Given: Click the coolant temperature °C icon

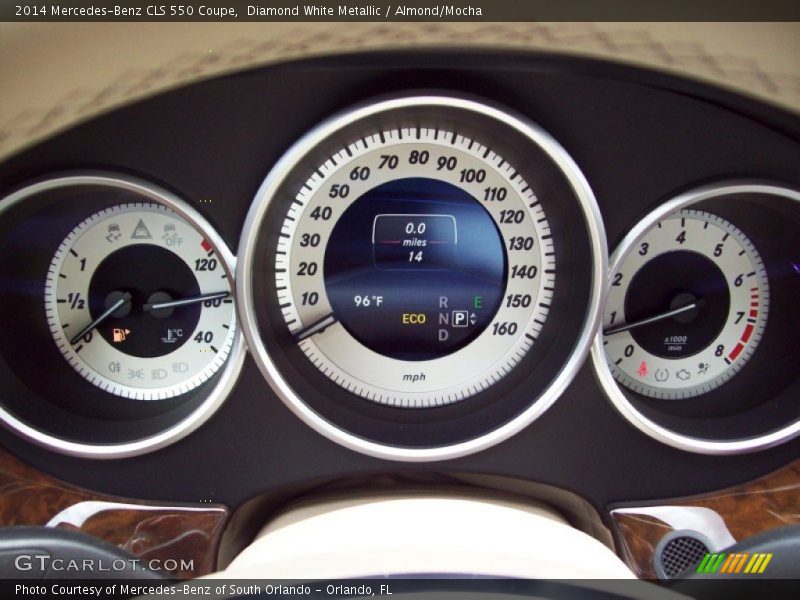Looking at the screenshot, I should tap(172, 335).
